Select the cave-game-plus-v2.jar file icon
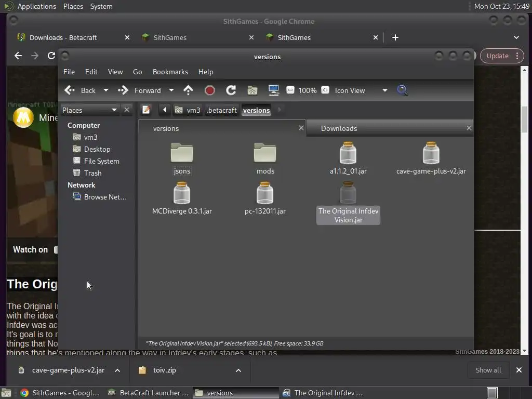 point(431,153)
